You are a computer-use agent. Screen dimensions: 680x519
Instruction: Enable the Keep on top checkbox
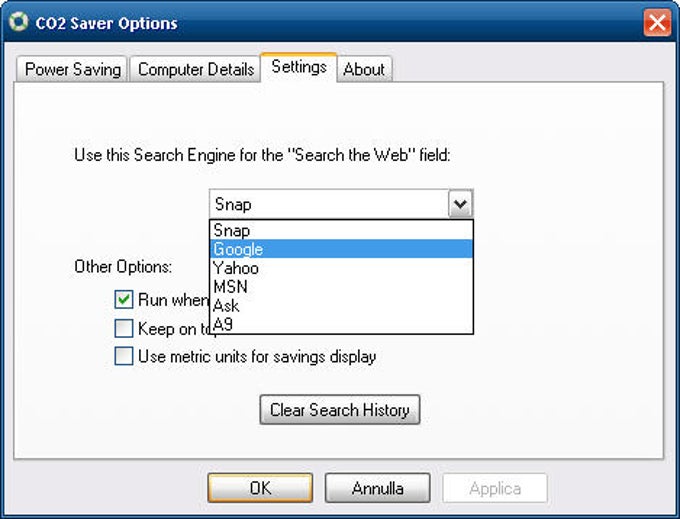124,328
